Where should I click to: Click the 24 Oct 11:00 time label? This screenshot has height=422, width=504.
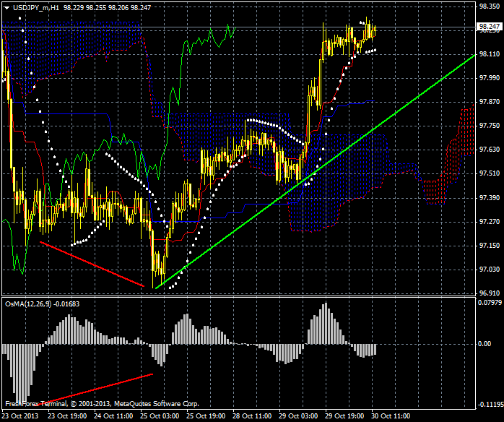(x=114, y=416)
